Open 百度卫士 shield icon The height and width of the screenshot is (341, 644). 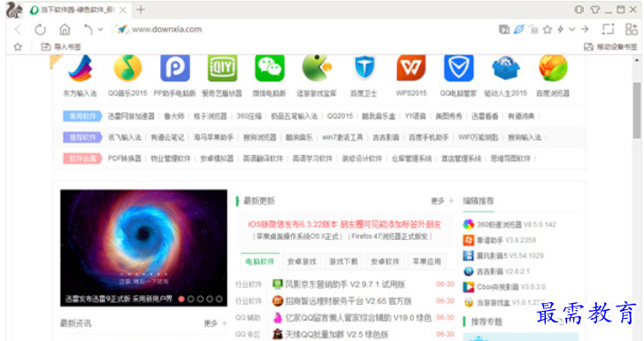click(x=364, y=68)
